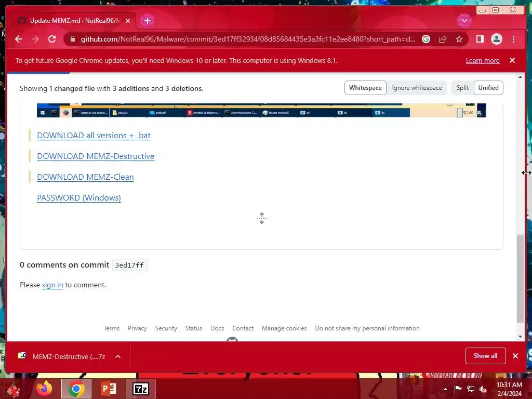Open the Chrome profile avatar menu

tap(496, 39)
